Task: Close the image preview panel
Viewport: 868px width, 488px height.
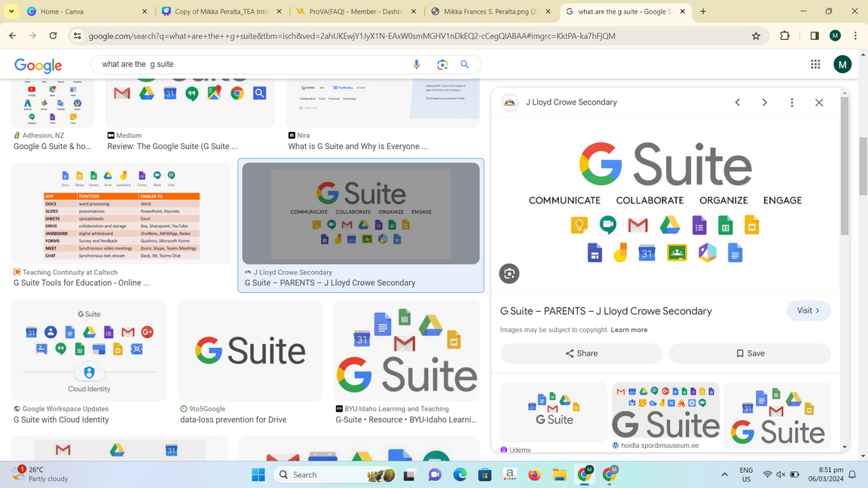Action: pos(819,102)
